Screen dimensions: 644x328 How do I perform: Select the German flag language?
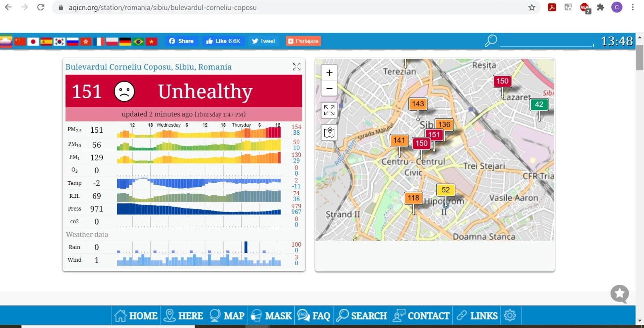coord(125,41)
